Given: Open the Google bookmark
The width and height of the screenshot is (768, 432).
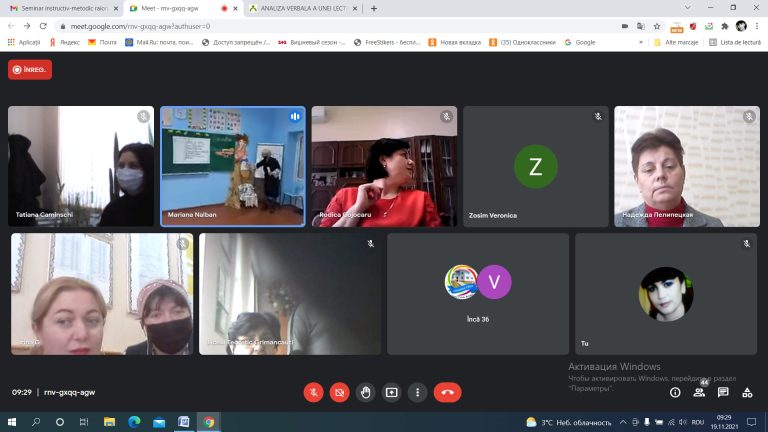Looking at the screenshot, I should coord(580,43).
